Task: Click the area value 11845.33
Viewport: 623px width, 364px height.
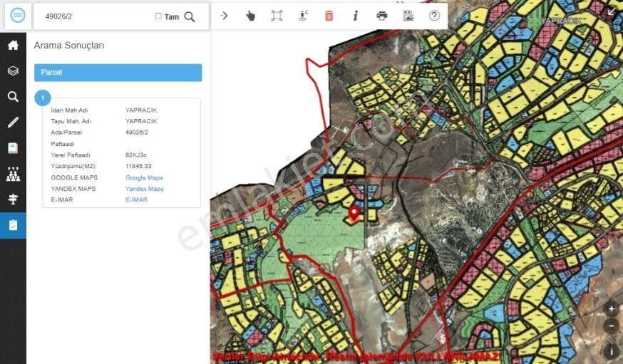Action: click(x=138, y=166)
